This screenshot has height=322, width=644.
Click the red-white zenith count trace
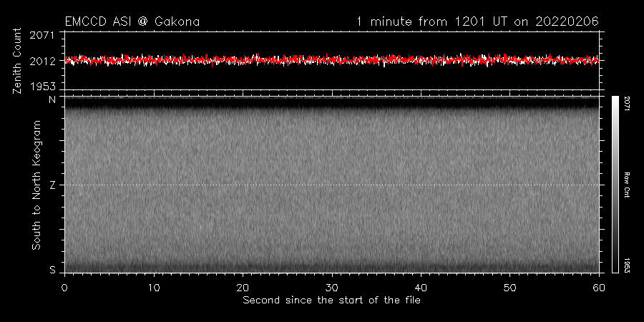[332, 60]
